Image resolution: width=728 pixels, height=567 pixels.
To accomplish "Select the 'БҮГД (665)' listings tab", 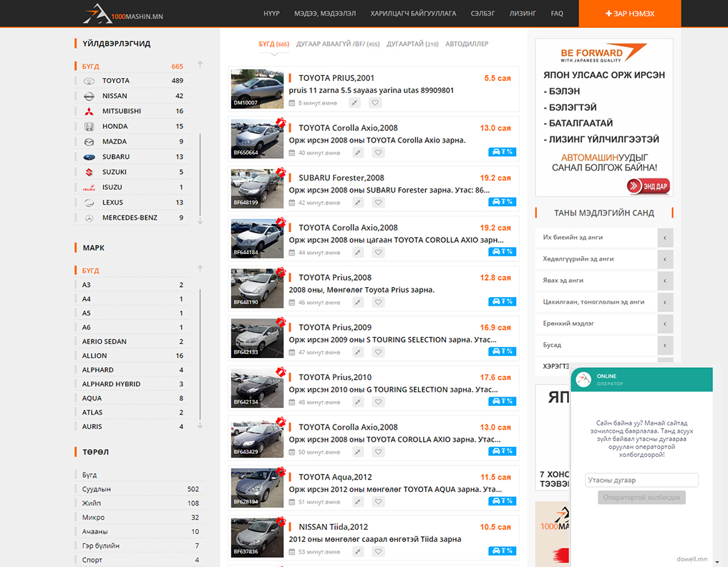I will click(x=274, y=44).
